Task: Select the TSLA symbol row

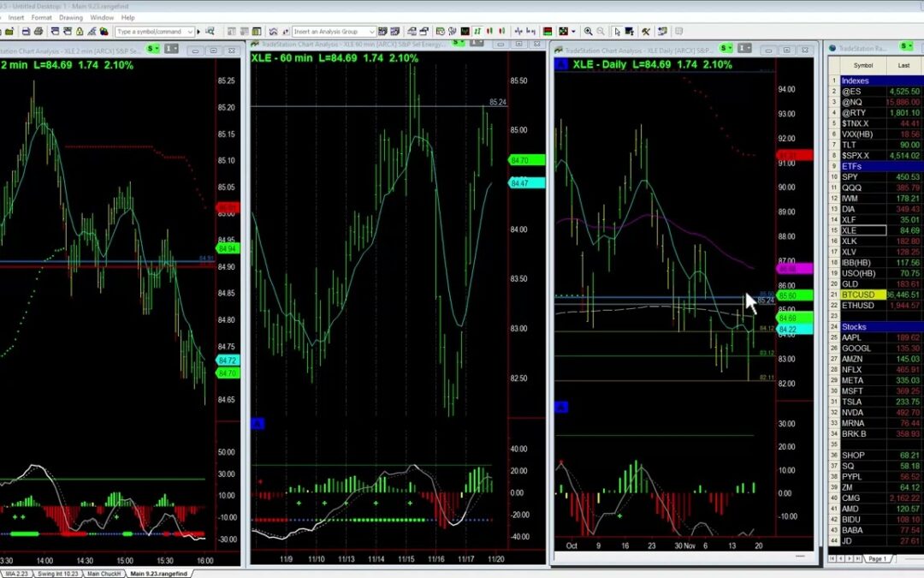Action: tap(880, 402)
